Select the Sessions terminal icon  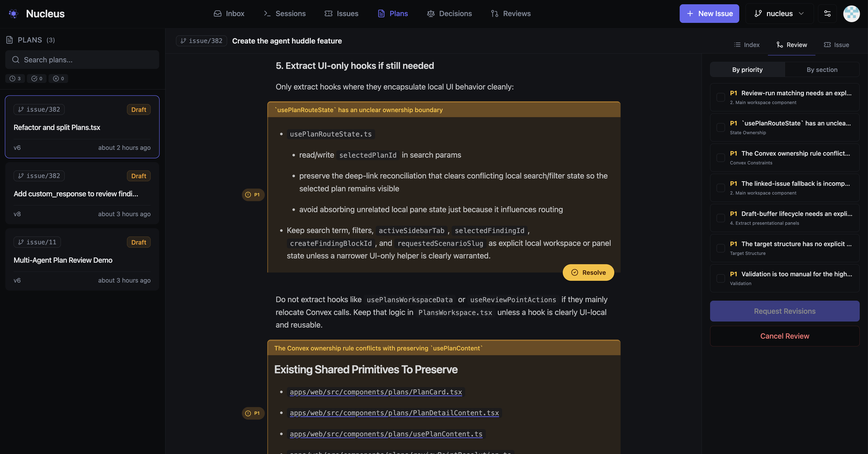(x=267, y=14)
